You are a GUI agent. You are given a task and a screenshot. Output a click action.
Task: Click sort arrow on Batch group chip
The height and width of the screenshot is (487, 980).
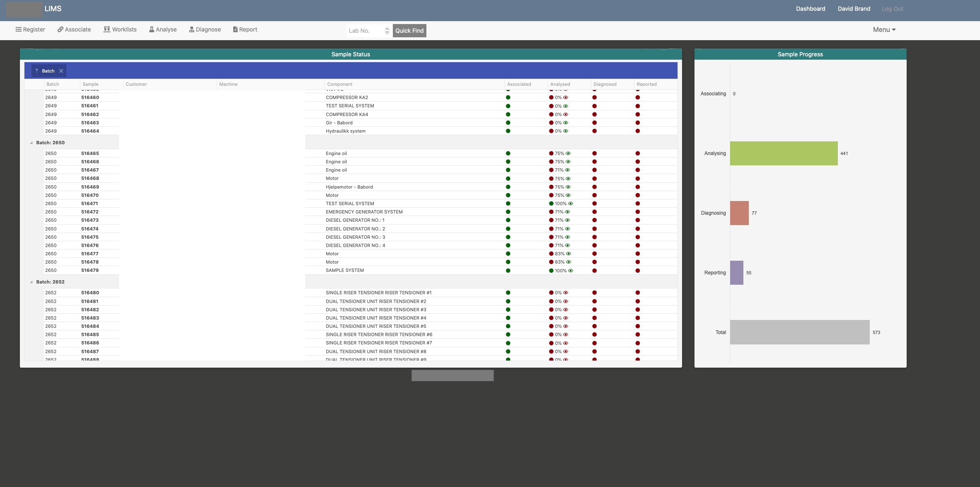pos(37,71)
